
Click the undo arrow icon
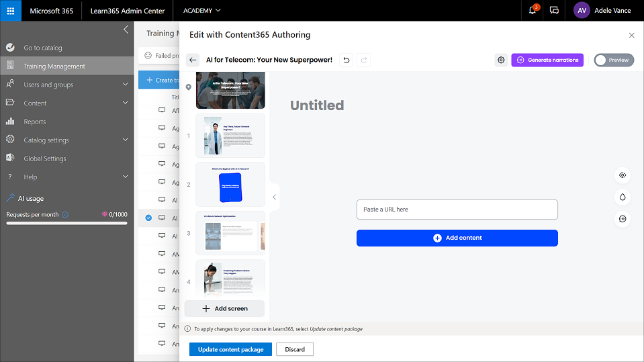[x=346, y=60]
